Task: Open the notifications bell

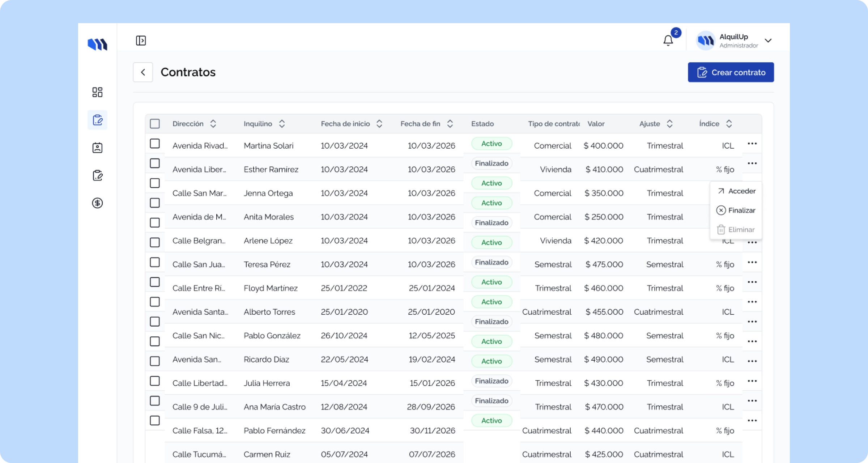Action: 668,41
